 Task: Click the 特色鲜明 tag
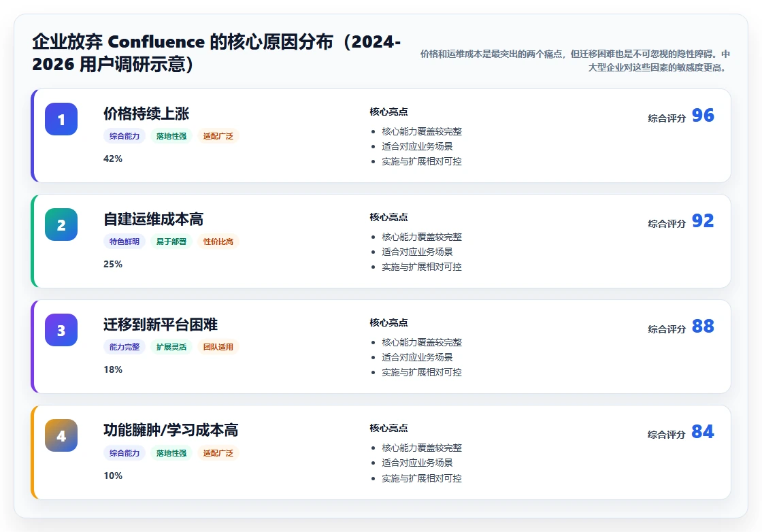click(x=125, y=242)
